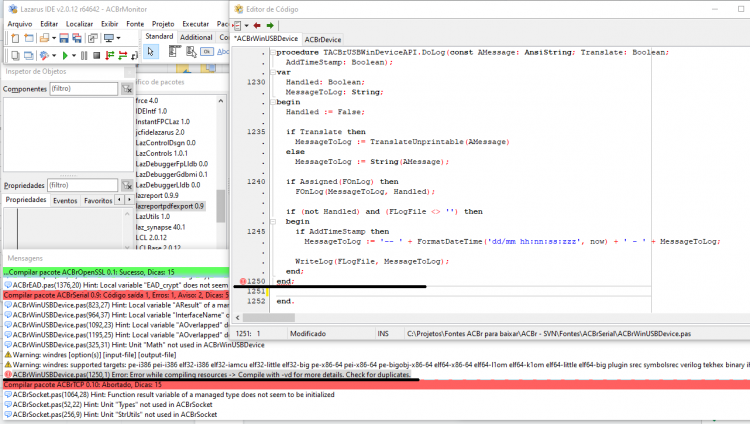The image size is (750, 424).
Task: Click the New Form toolbar icon
Action: point(29,38)
